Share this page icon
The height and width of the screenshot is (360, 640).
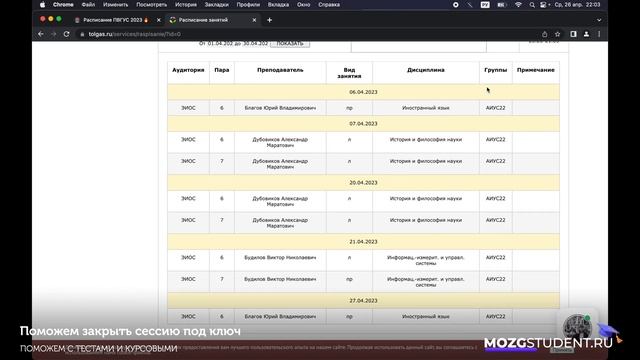tap(544, 34)
